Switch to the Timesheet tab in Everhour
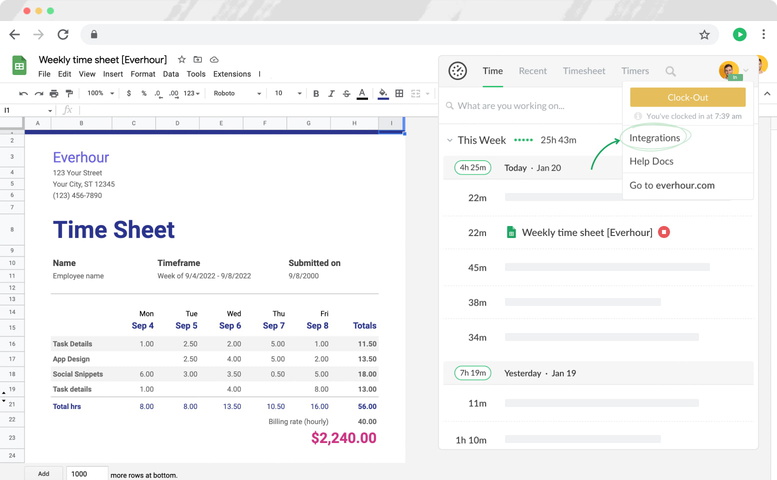777x480 pixels. [584, 71]
